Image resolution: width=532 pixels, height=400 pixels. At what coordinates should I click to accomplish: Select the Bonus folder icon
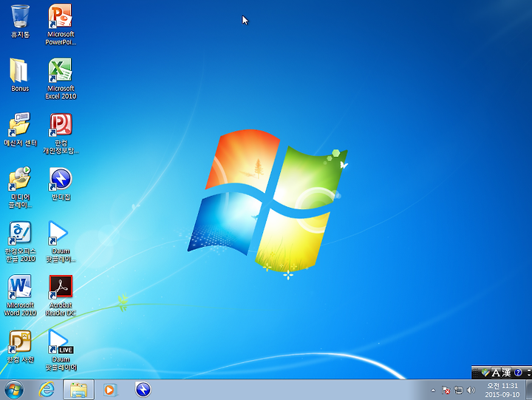click(x=20, y=75)
